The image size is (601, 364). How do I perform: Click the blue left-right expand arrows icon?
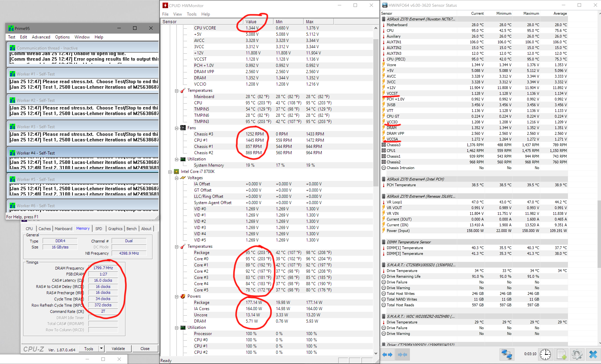pos(387,354)
